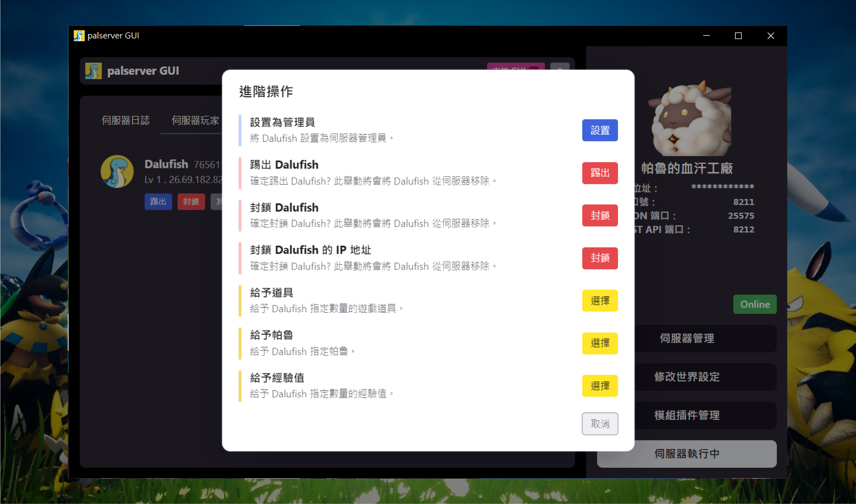Screen dimensions: 856x504
Task: Click the 給予道具 heading text
Action: coord(272,292)
